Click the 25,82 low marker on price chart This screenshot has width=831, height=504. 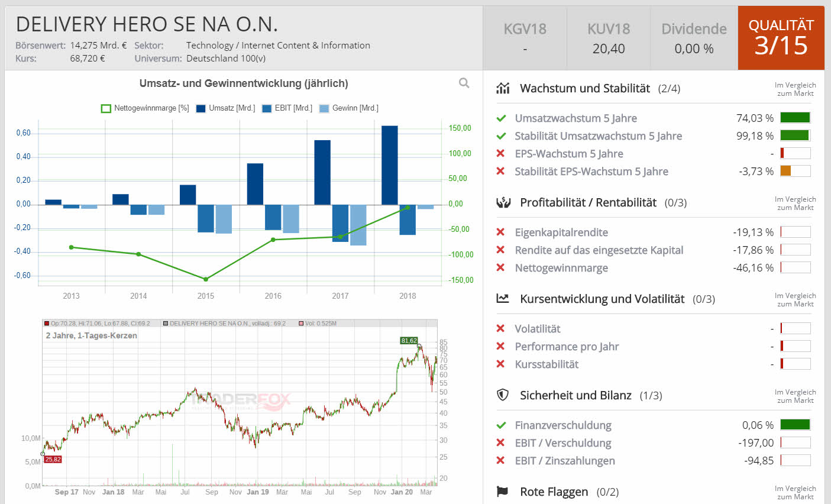coord(53,459)
